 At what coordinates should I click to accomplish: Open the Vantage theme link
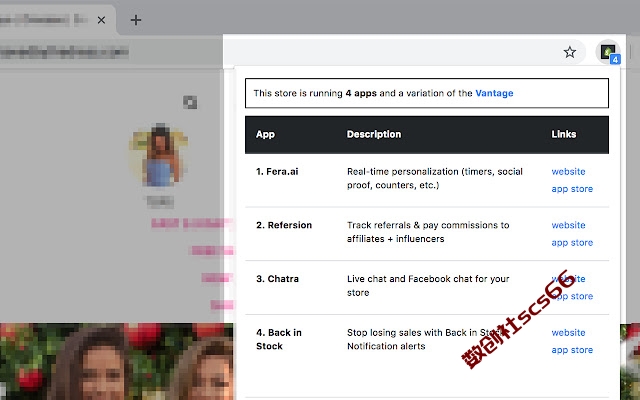(494, 93)
